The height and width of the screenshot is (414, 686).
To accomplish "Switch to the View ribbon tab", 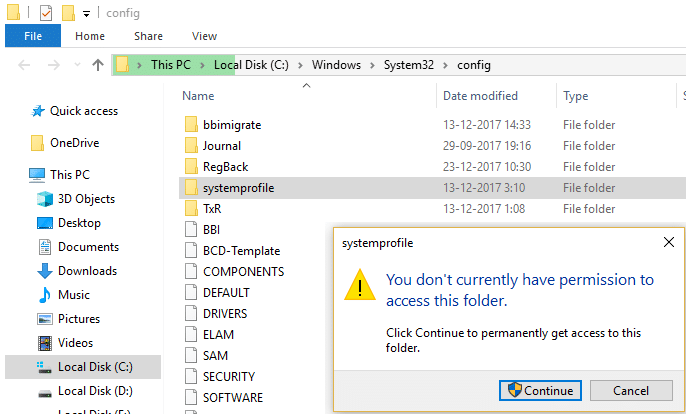I will click(203, 36).
